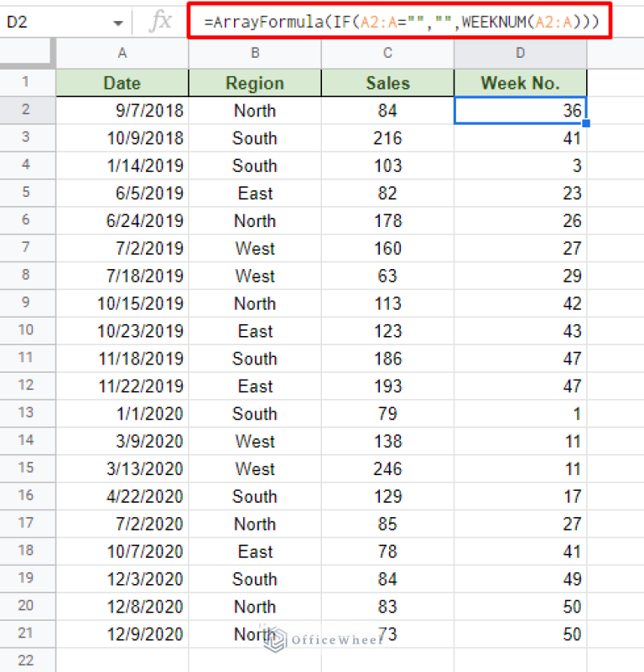Image resolution: width=644 pixels, height=672 pixels.
Task: Select cell D2 containing 36
Action: point(520,111)
